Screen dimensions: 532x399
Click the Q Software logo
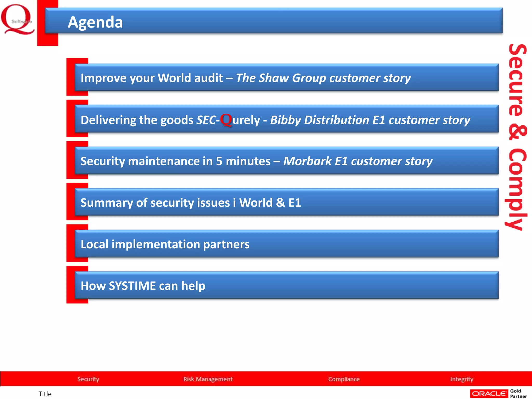coord(17,20)
